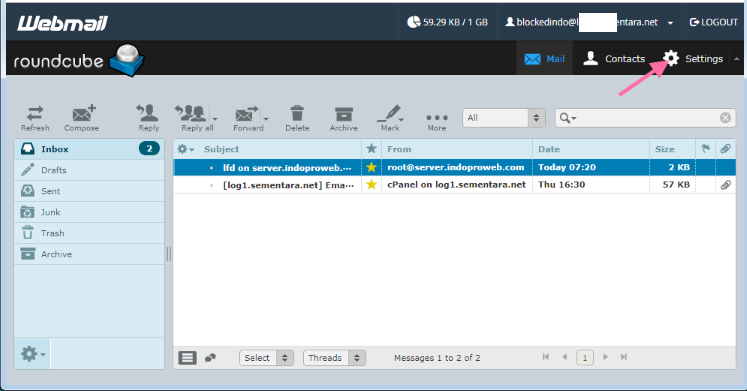Click the 2 KB size cell
This screenshot has height=391, width=747.
[679, 167]
